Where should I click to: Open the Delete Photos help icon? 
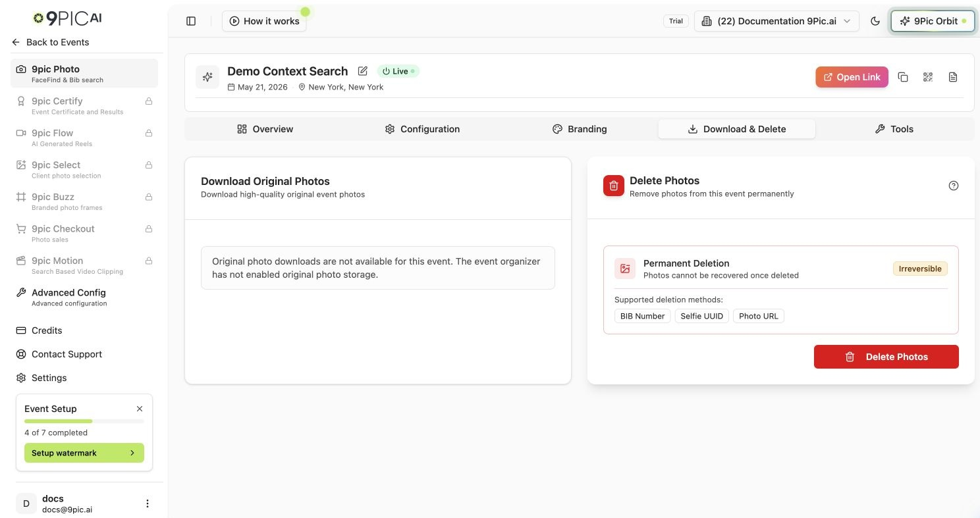tap(953, 186)
